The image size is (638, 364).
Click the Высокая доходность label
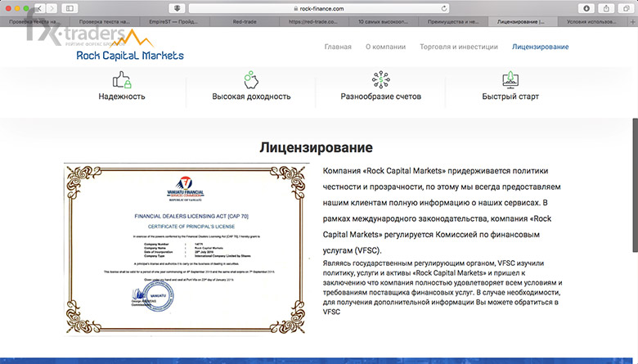tap(251, 97)
